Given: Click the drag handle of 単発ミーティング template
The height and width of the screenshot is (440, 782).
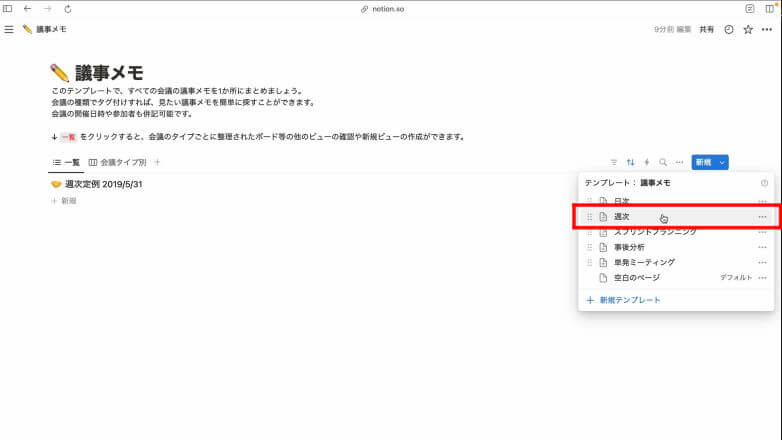Looking at the screenshot, I should pyautogui.click(x=589, y=262).
